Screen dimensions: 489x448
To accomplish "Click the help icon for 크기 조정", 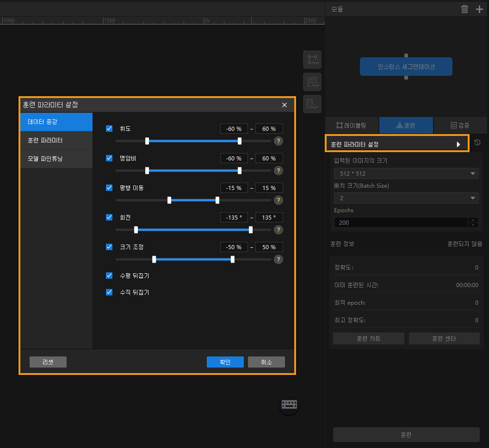I will tap(279, 259).
